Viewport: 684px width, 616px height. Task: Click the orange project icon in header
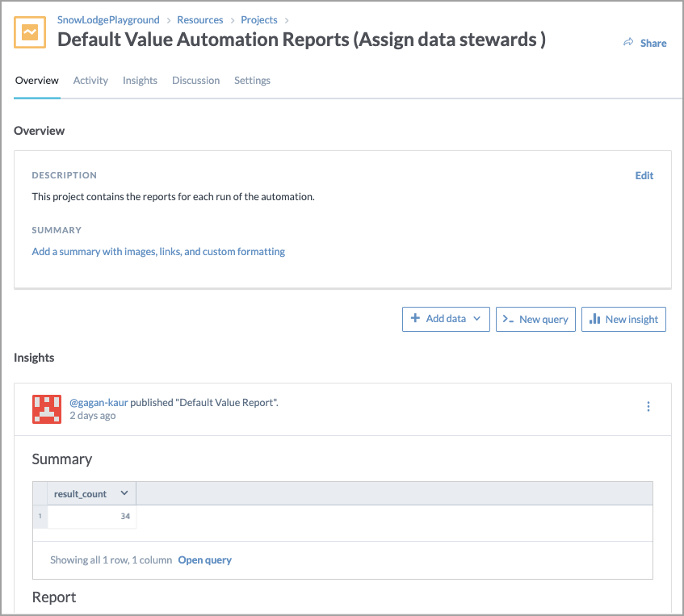tap(31, 32)
